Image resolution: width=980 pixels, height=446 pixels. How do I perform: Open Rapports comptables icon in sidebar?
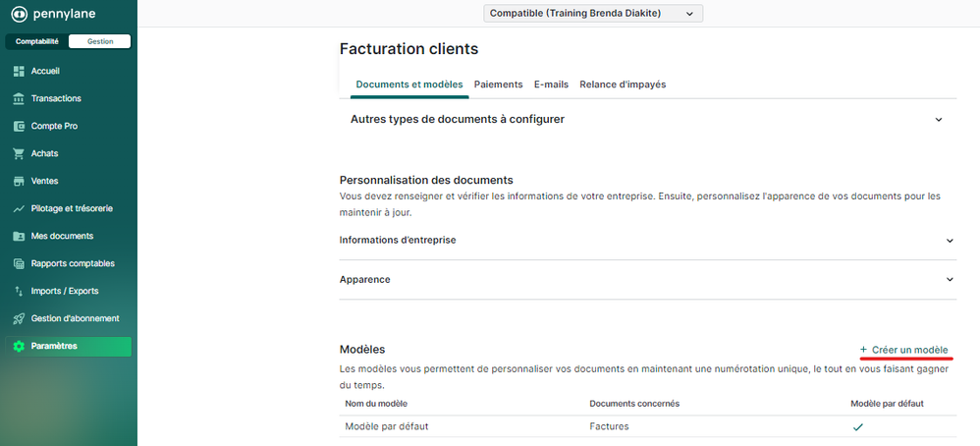[19, 263]
